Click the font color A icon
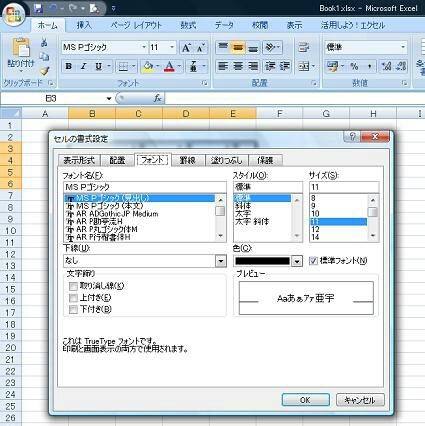This screenshot has height=426, width=425. [170, 67]
